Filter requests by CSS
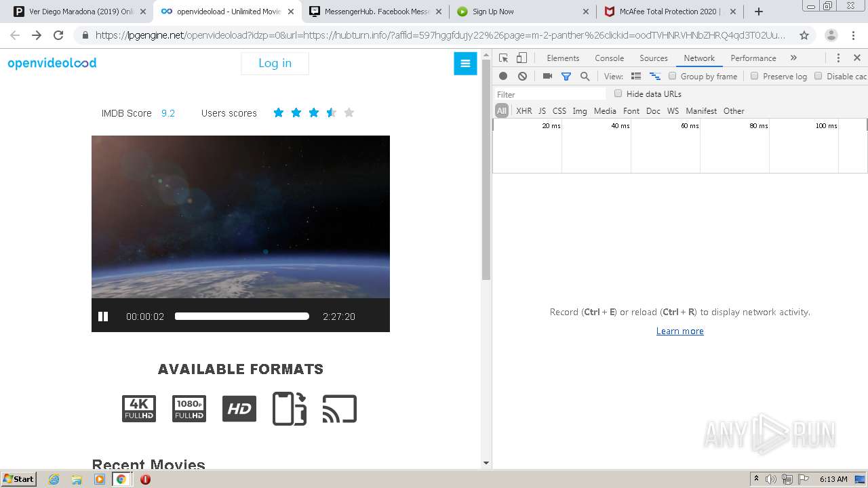The width and height of the screenshot is (868, 488). click(559, 111)
